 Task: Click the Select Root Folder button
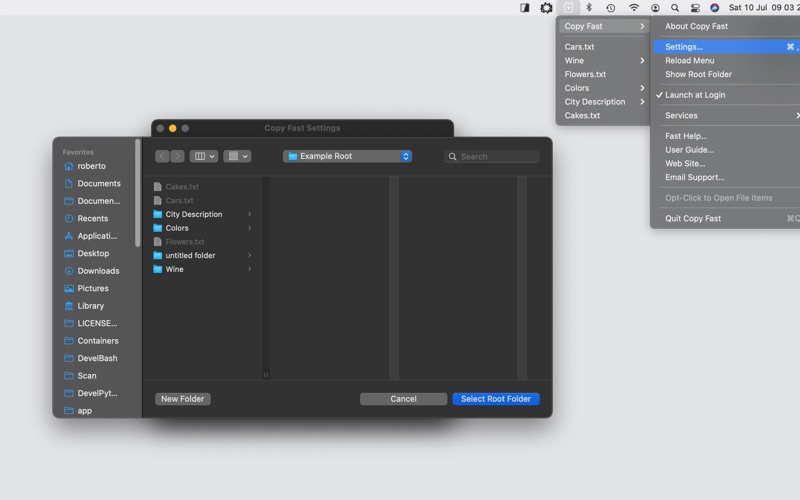[495, 399]
